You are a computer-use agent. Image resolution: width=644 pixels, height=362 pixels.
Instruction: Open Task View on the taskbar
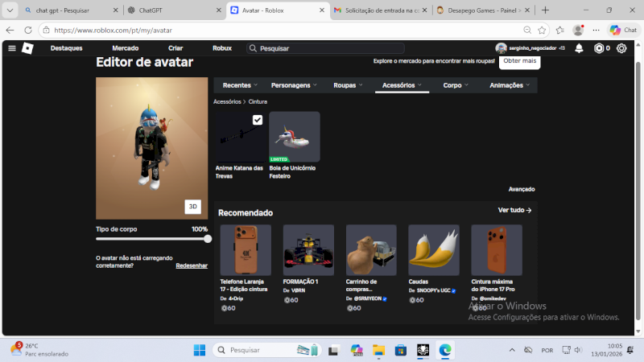[x=333, y=350]
